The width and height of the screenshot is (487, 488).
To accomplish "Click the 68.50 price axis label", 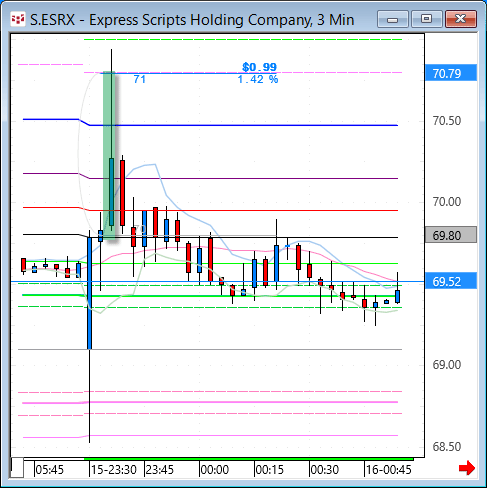I will pos(447,446).
